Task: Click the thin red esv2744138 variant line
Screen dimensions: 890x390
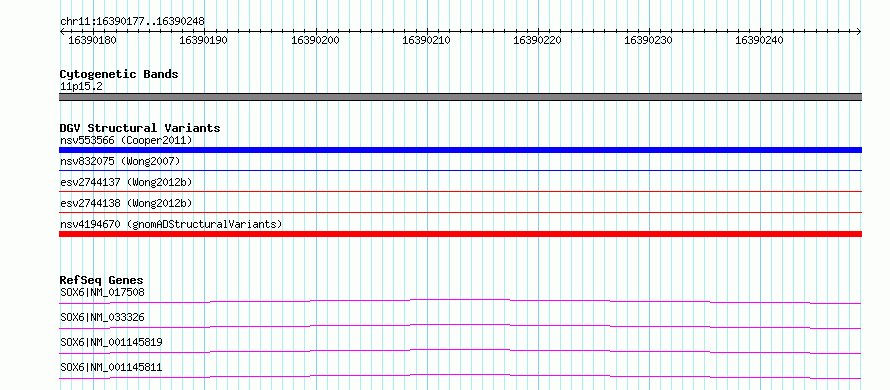Action: point(460,213)
